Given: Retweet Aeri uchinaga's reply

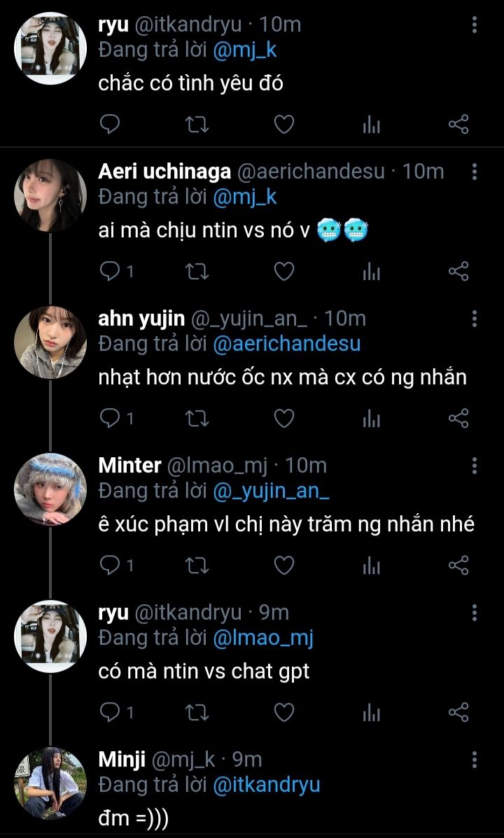Looking at the screenshot, I should tap(197, 272).
